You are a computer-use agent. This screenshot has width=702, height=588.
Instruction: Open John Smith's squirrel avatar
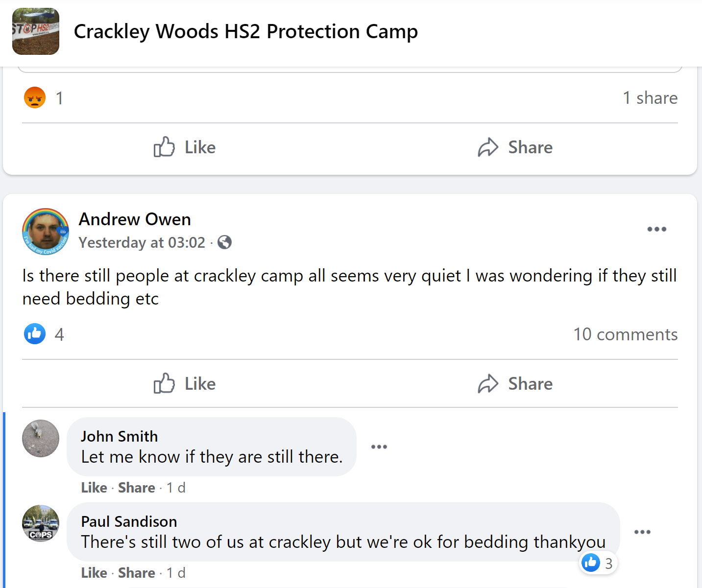point(41,438)
